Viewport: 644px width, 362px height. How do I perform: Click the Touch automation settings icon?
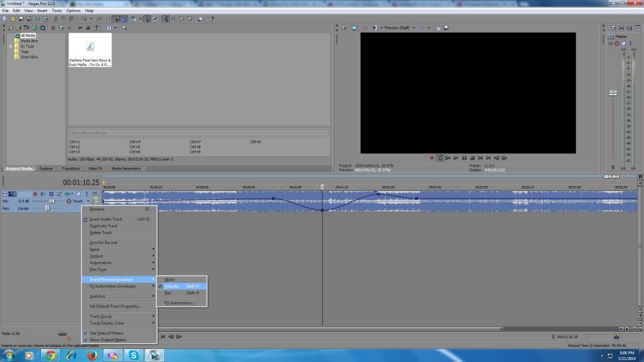tap(69, 201)
